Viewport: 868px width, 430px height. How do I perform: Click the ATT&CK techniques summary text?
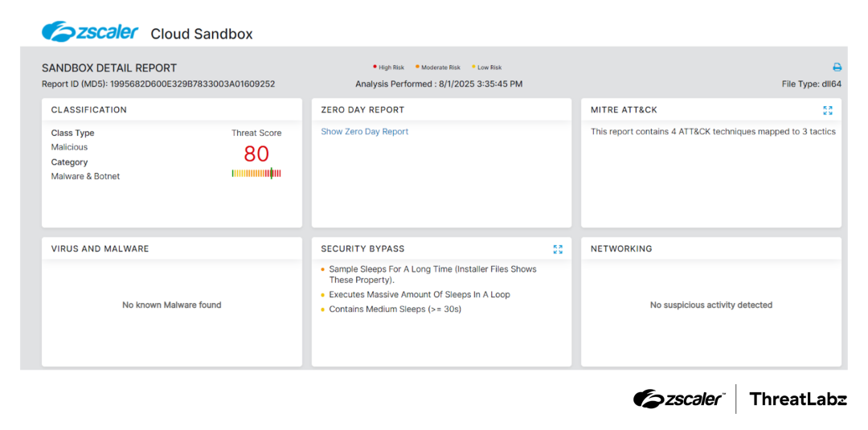click(x=713, y=132)
